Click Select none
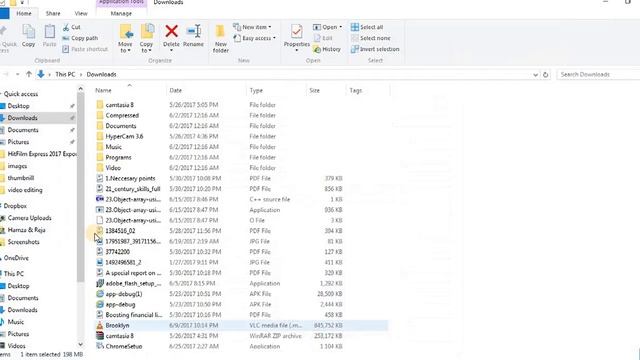The width and height of the screenshot is (640, 360). (371, 38)
